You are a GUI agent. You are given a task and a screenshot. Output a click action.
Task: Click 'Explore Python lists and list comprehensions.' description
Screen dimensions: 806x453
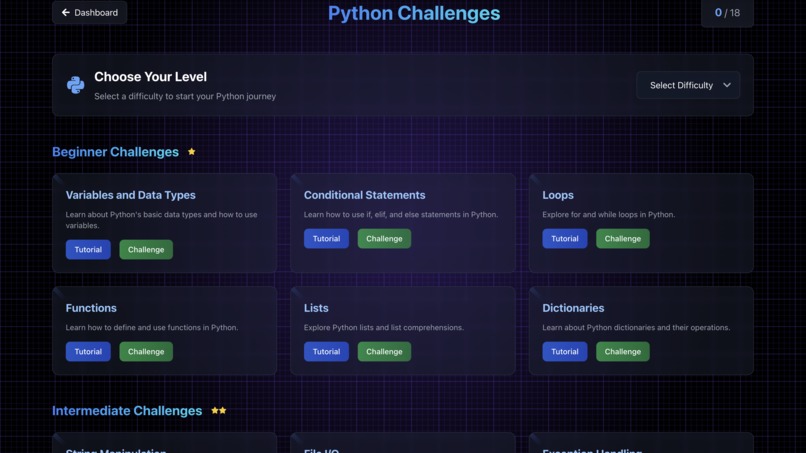click(x=383, y=327)
